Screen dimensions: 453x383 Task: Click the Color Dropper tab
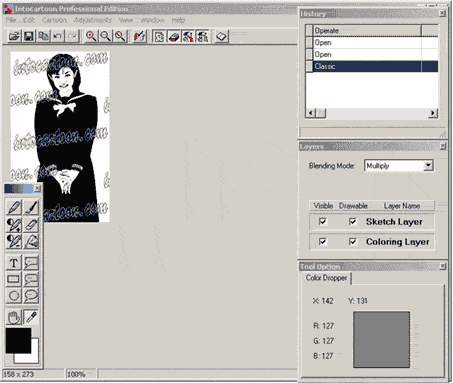(x=326, y=278)
